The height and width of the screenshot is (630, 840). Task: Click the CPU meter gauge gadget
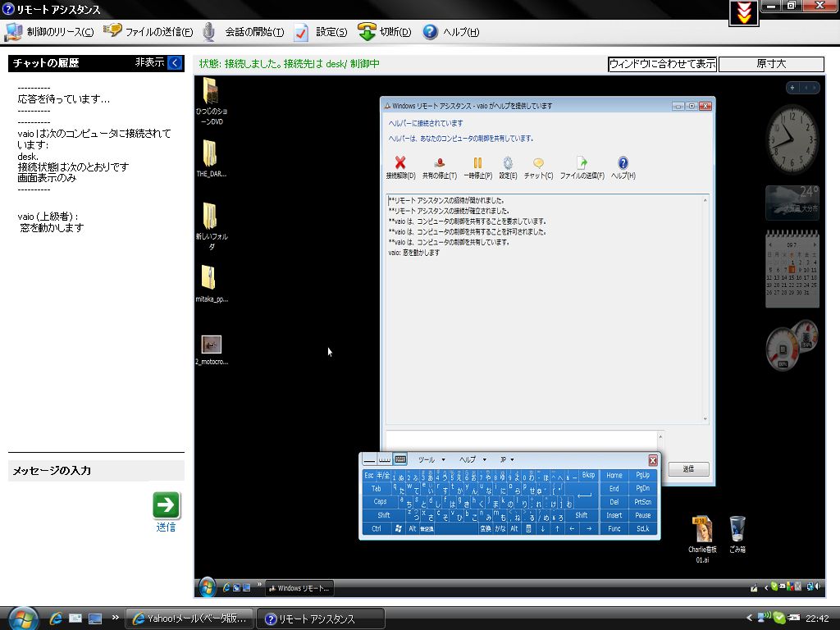click(x=782, y=349)
